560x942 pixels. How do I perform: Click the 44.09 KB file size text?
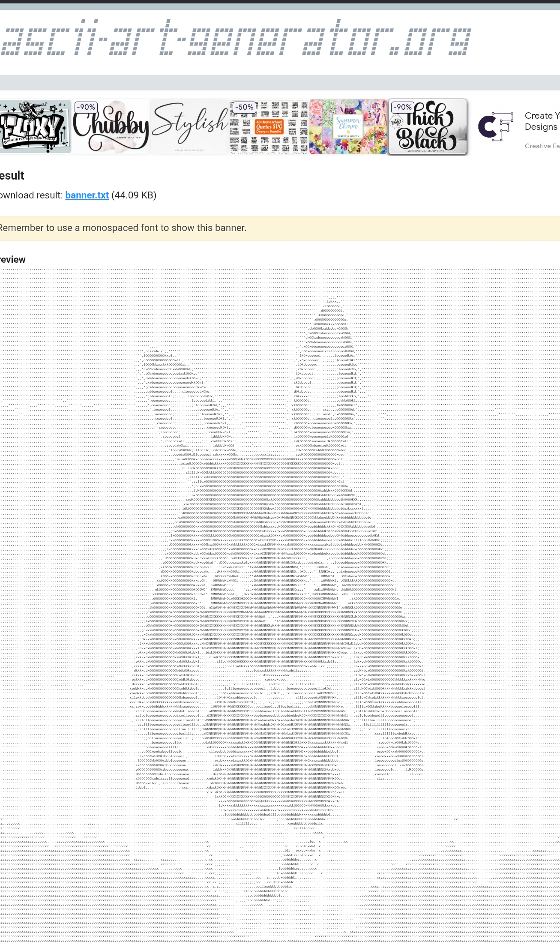pyautogui.click(x=134, y=195)
